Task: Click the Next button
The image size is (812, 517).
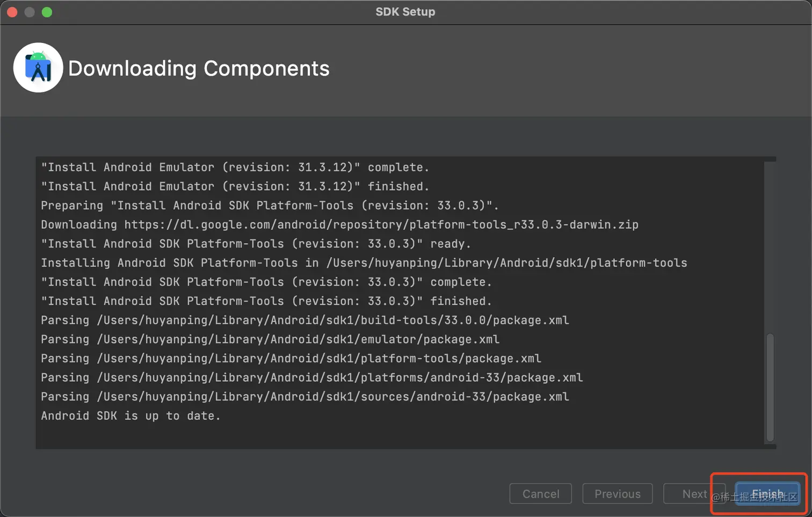Action: pos(694,494)
